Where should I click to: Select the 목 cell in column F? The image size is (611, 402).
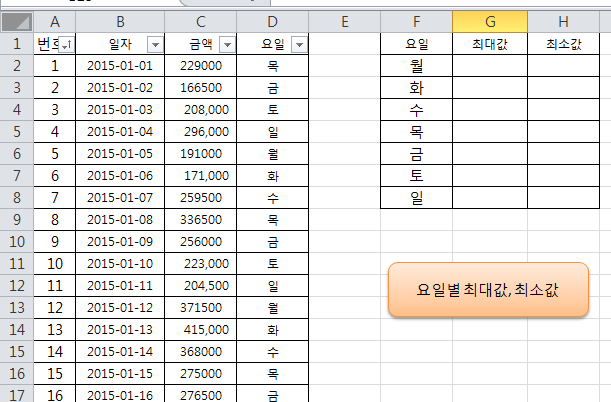[x=417, y=132]
